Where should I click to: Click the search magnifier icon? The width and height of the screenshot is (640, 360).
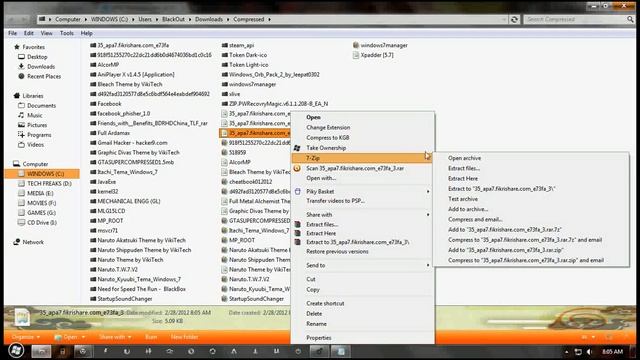coord(630,19)
